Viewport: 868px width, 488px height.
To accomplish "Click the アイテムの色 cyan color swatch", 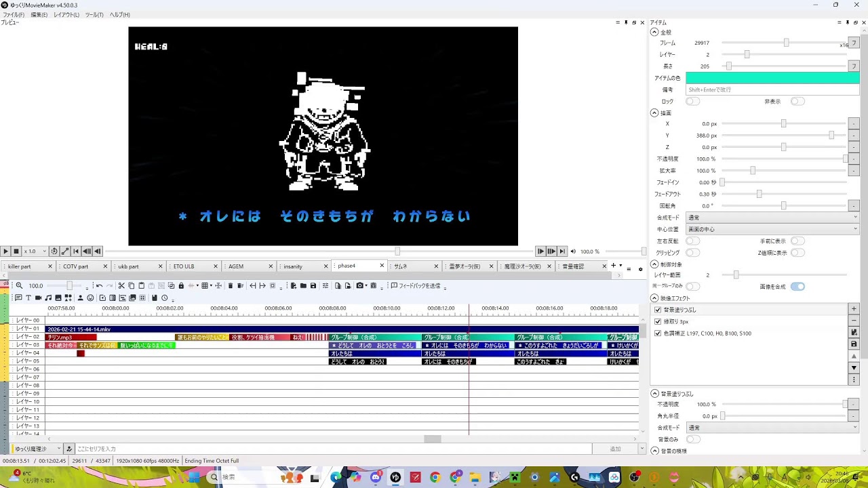I will pos(772,78).
